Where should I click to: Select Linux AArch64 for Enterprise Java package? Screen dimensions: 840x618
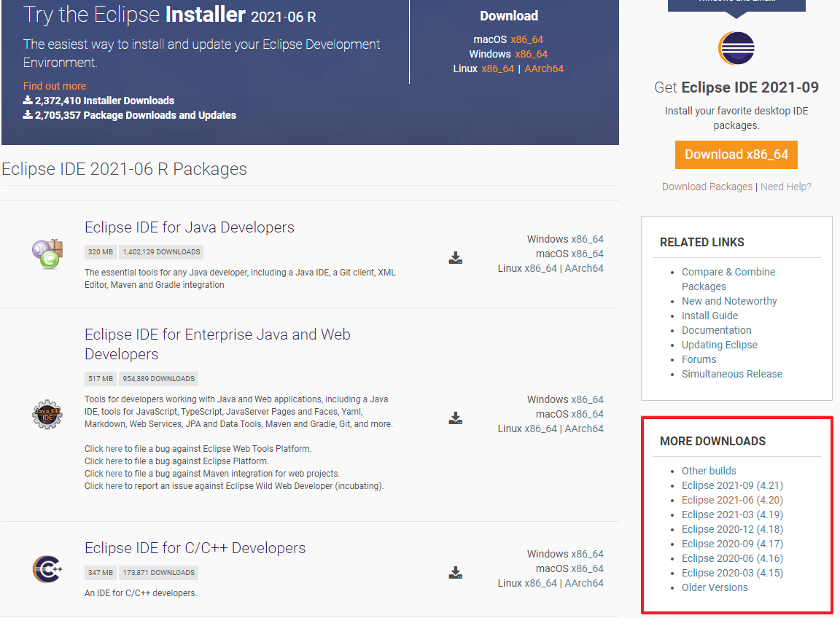click(x=584, y=429)
